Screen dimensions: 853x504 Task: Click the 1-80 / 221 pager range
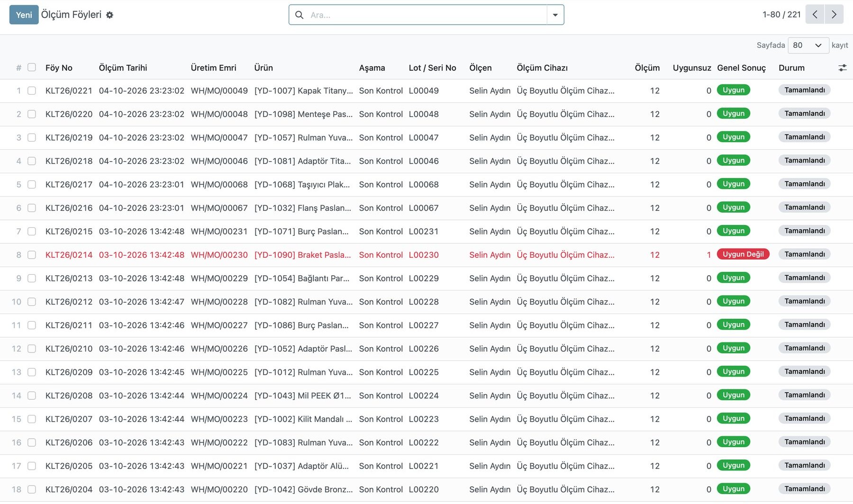pyautogui.click(x=781, y=15)
